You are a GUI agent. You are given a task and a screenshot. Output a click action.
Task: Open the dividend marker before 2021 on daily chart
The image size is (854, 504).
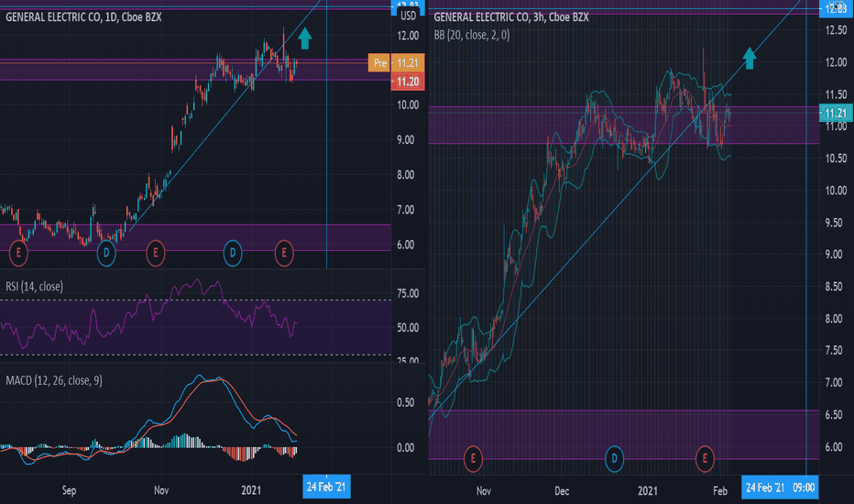233,253
